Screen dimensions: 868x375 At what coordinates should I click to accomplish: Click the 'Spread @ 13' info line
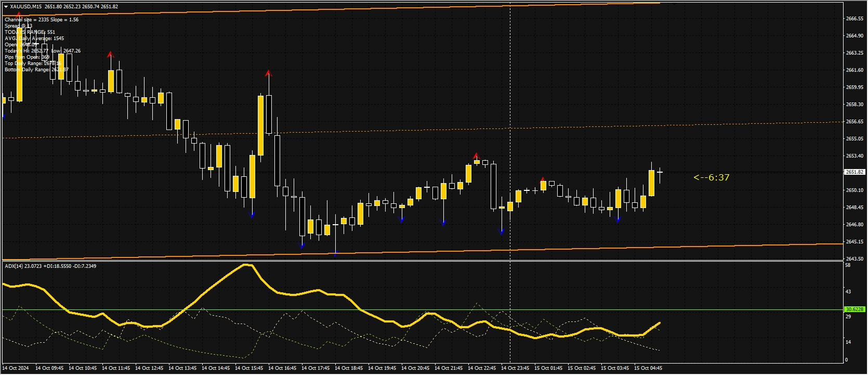coord(18,26)
